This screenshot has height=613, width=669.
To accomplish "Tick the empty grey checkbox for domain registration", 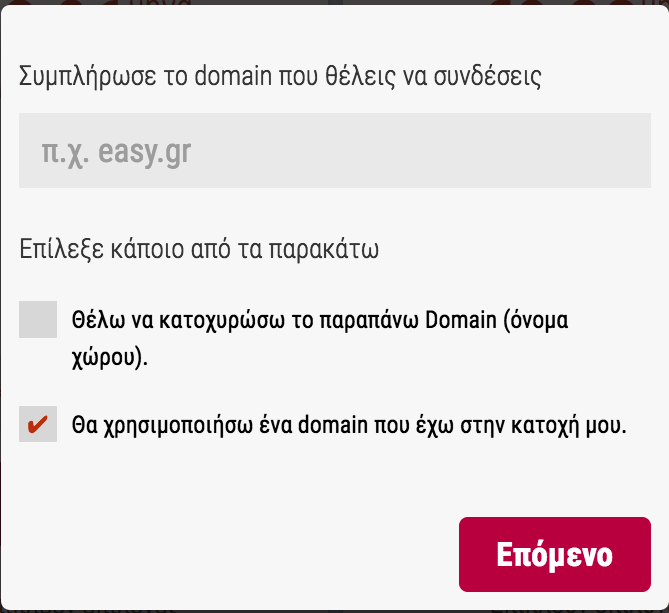I will 38,319.
